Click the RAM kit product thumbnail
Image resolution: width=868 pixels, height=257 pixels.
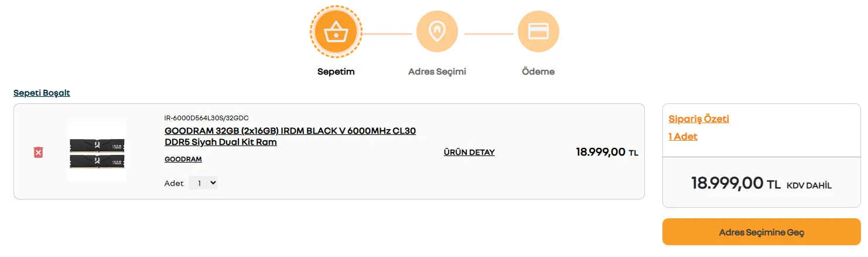click(x=97, y=152)
